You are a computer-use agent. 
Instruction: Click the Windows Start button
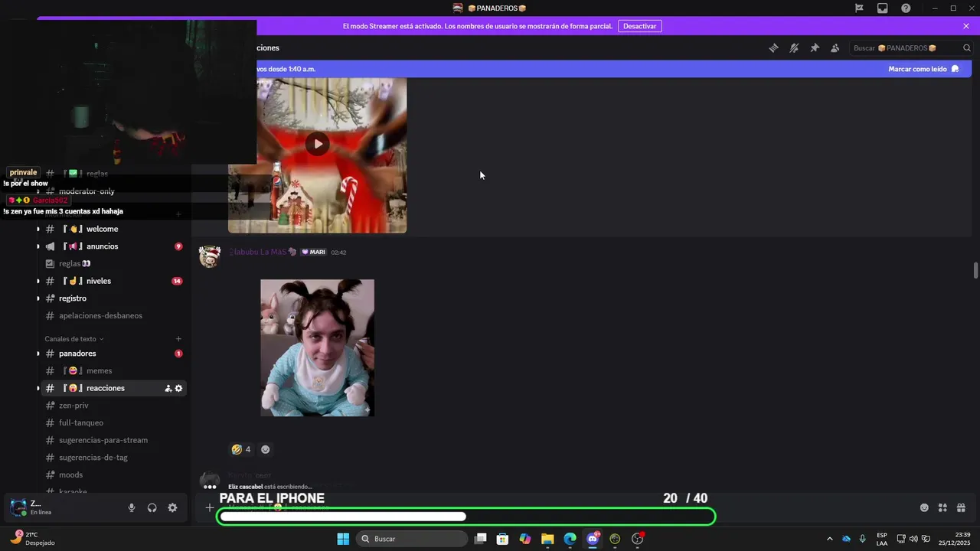pos(343,539)
